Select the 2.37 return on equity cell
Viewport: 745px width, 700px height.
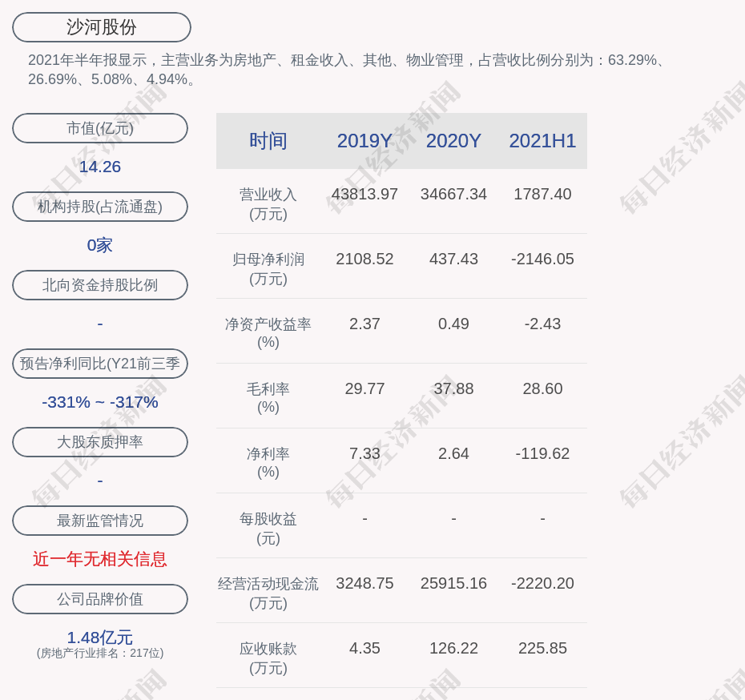click(365, 324)
